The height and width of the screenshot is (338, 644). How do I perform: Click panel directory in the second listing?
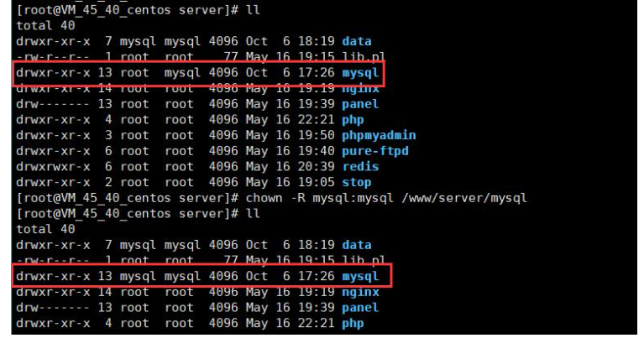359,308
